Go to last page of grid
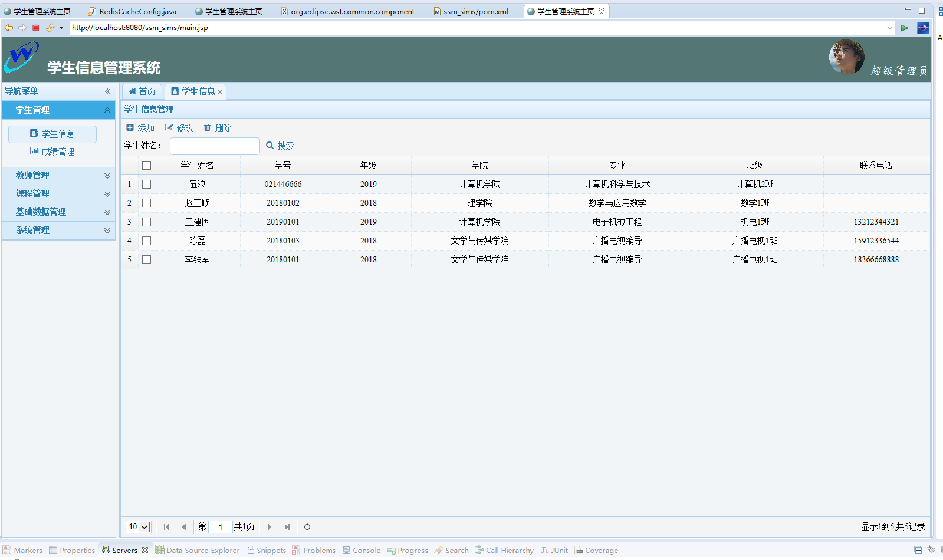The image size is (943, 560). (x=287, y=527)
